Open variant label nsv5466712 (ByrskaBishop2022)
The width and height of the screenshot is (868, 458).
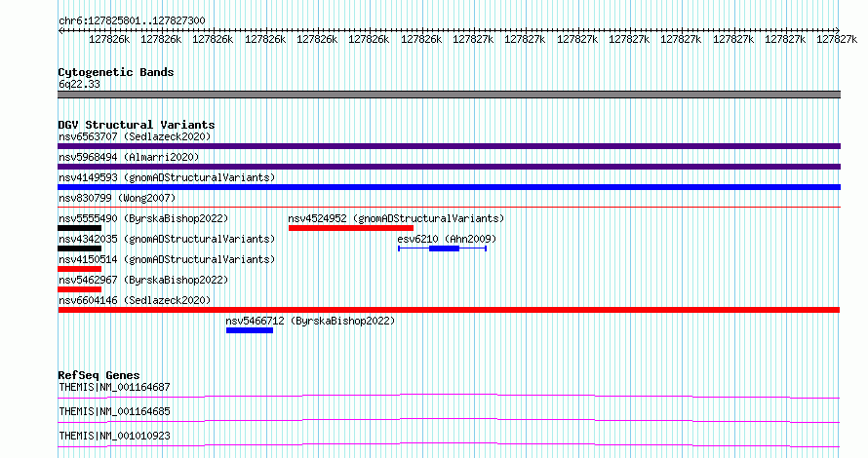pos(310,321)
